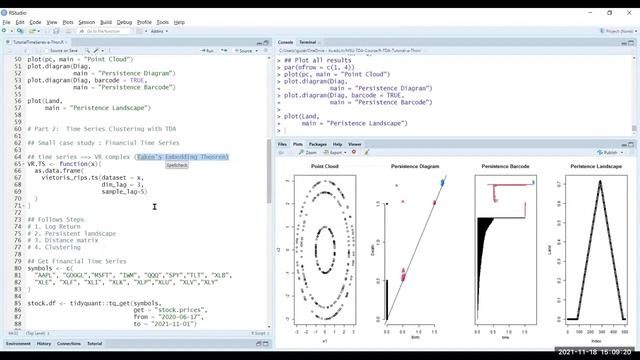Viewport: 640px width, 360px height.
Task: Open recent files dropdown arrow
Action: pos(38,31)
